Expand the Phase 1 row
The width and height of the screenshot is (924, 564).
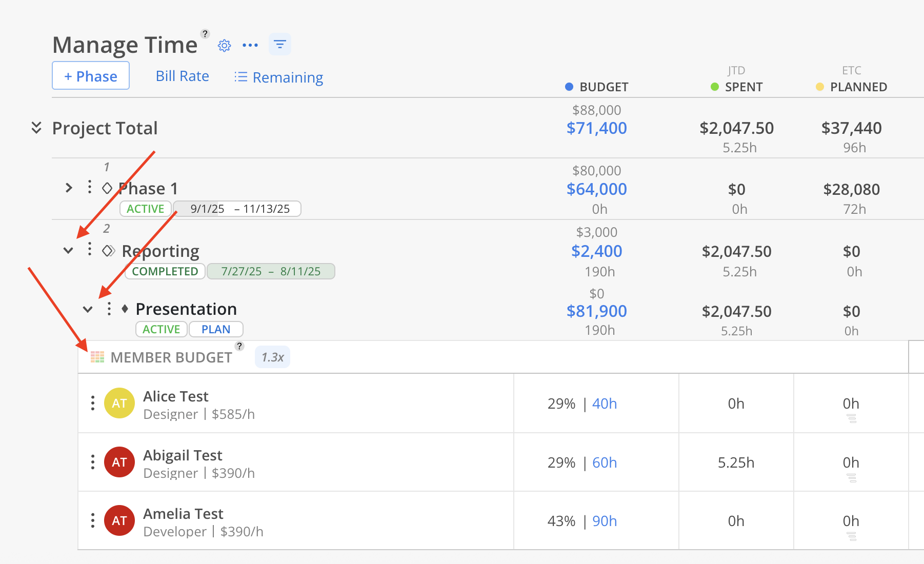coord(69,188)
